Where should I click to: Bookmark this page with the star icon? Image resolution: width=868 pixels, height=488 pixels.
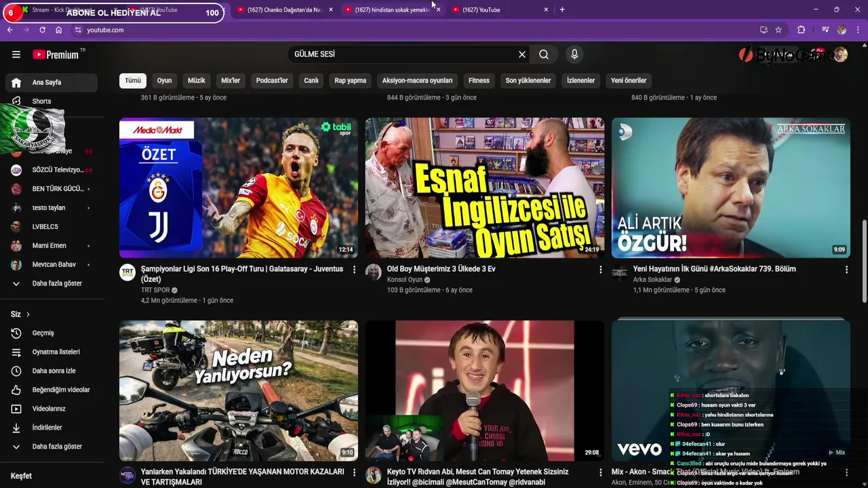coord(778,30)
